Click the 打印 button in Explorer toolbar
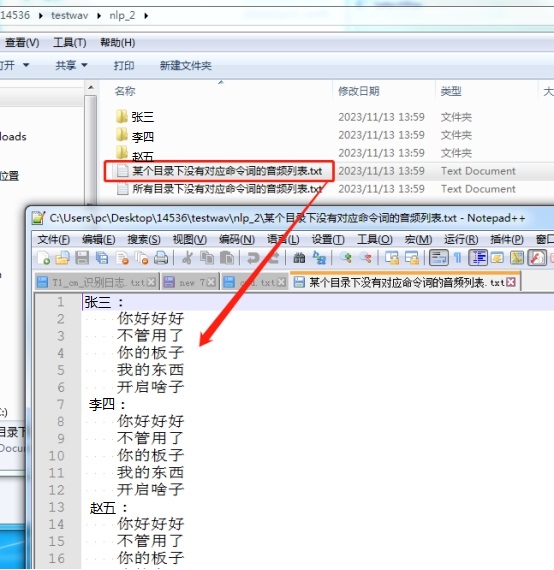This screenshot has height=570, width=554. (124, 65)
